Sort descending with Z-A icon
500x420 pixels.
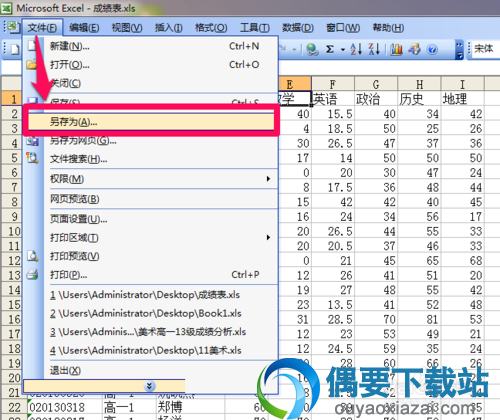pos(374,49)
